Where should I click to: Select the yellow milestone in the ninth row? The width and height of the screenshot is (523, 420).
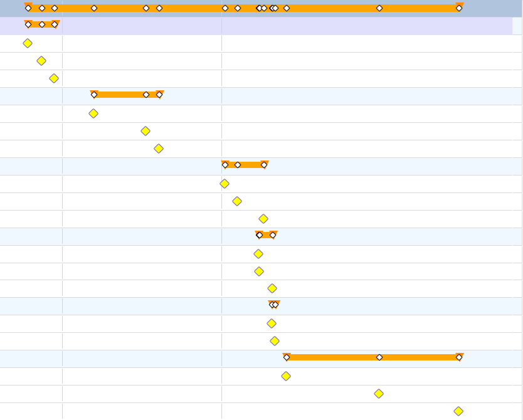[x=159, y=149]
